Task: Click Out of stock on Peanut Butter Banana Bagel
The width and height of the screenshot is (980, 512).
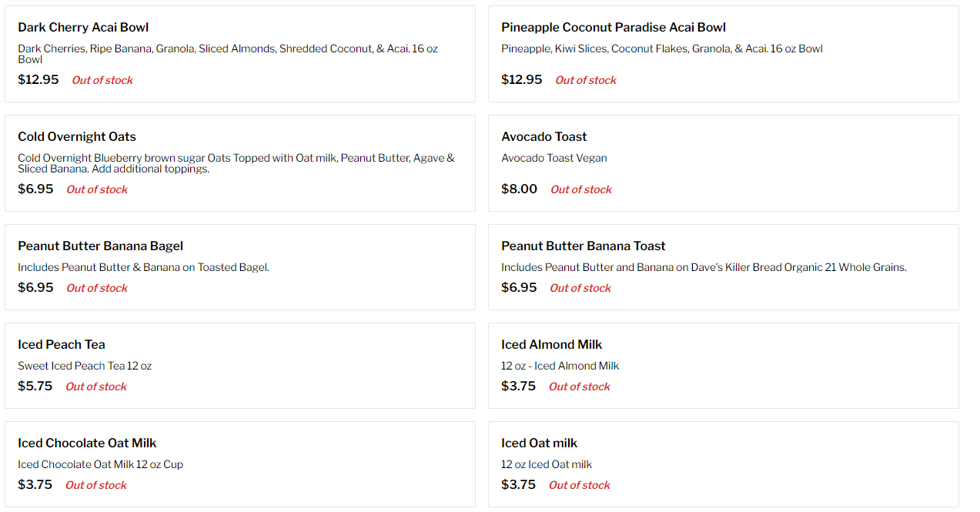Action: pos(97,288)
